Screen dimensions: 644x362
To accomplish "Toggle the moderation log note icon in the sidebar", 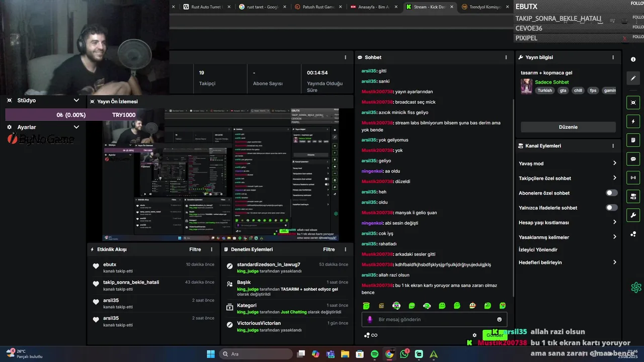I will coord(633,140).
